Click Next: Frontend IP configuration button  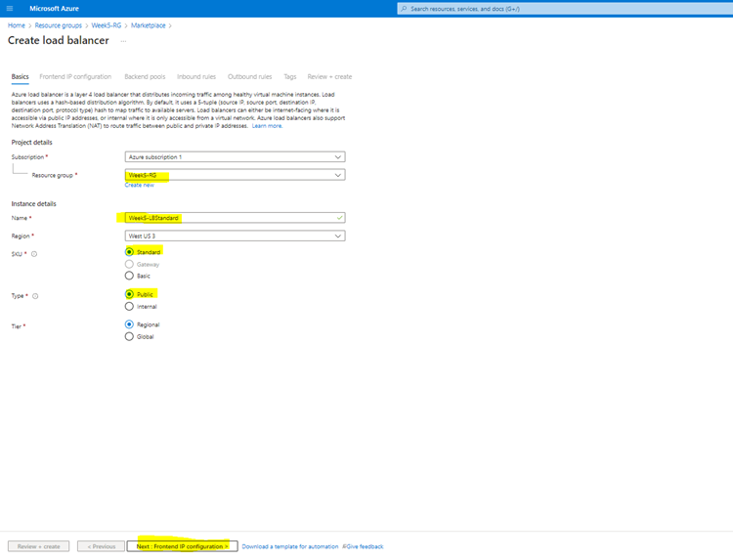pyautogui.click(x=183, y=546)
